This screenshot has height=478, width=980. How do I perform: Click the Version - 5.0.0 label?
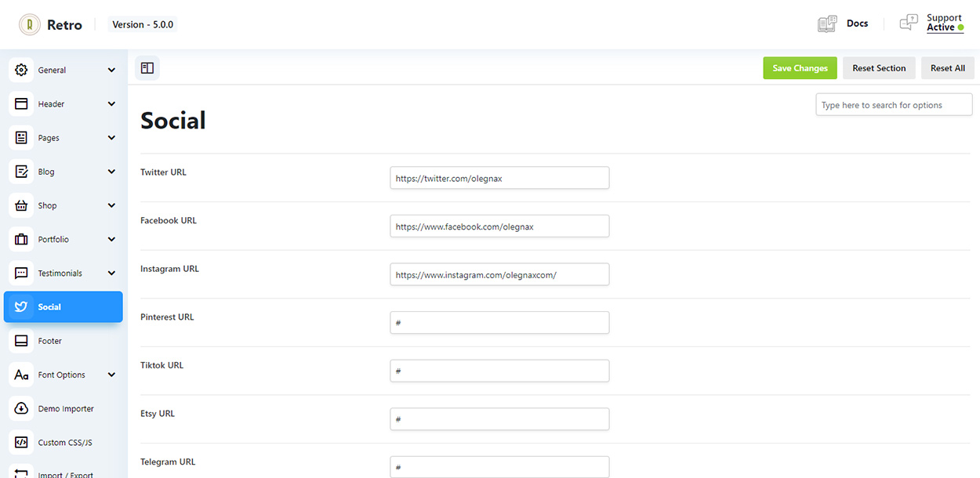pyautogui.click(x=143, y=24)
